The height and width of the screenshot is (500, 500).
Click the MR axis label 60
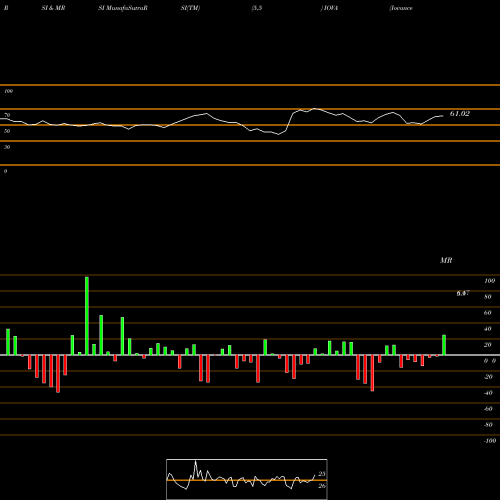488,313
